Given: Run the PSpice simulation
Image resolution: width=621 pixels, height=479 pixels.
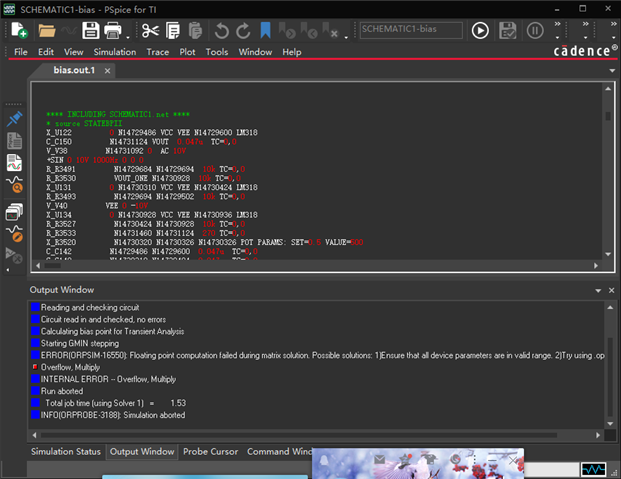Looking at the screenshot, I should pyautogui.click(x=480, y=31).
